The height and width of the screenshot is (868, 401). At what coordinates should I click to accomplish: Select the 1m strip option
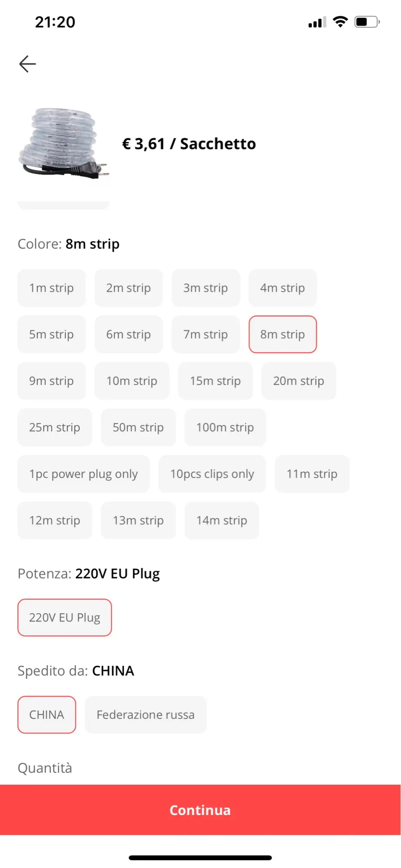point(52,288)
